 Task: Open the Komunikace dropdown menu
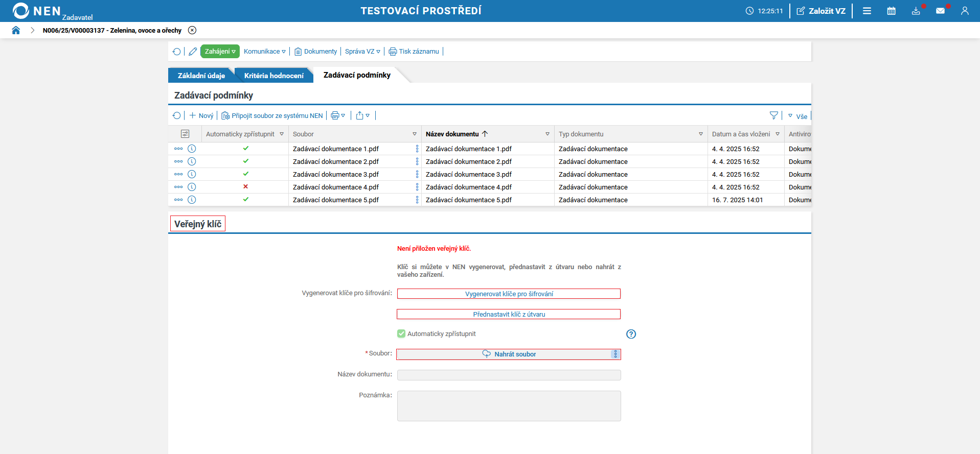coord(264,52)
